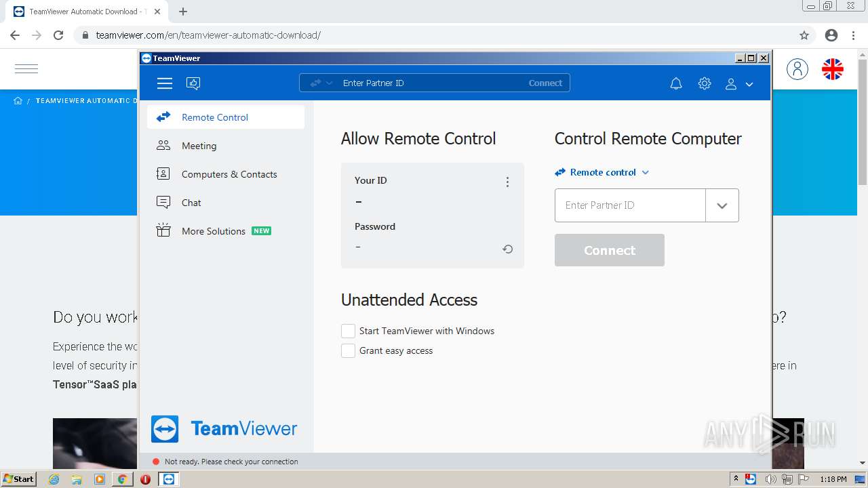
Task: Open TeamViewer settings gear
Action: click(705, 83)
